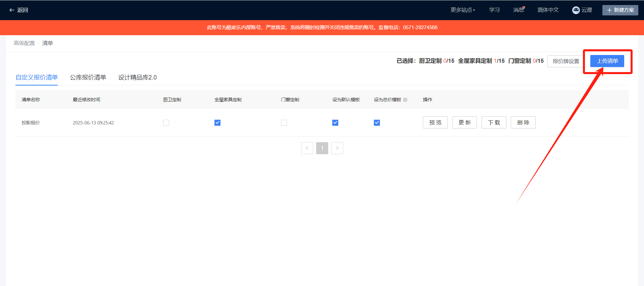Go to next page arrow
This screenshot has width=644, height=286.
tap(337, 148)
